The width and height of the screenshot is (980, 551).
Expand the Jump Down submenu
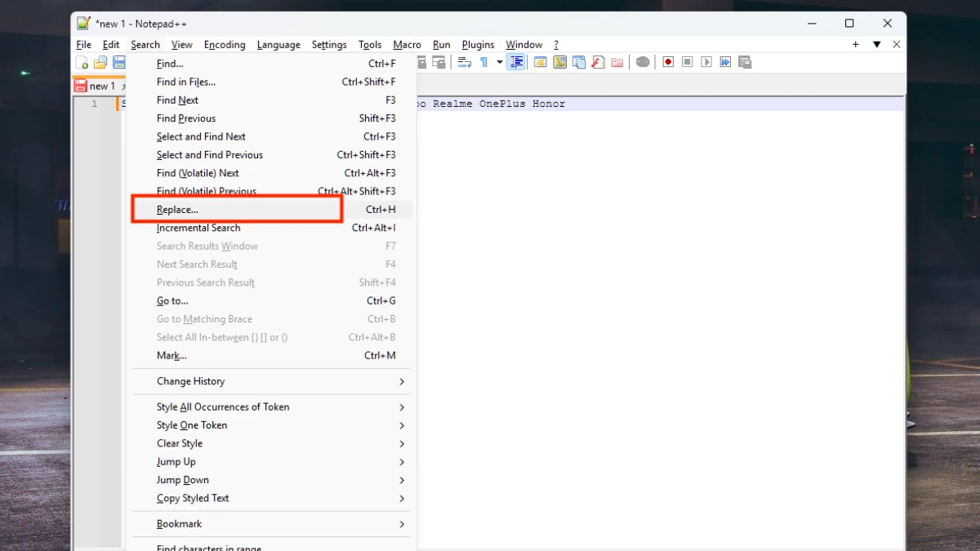273,480
